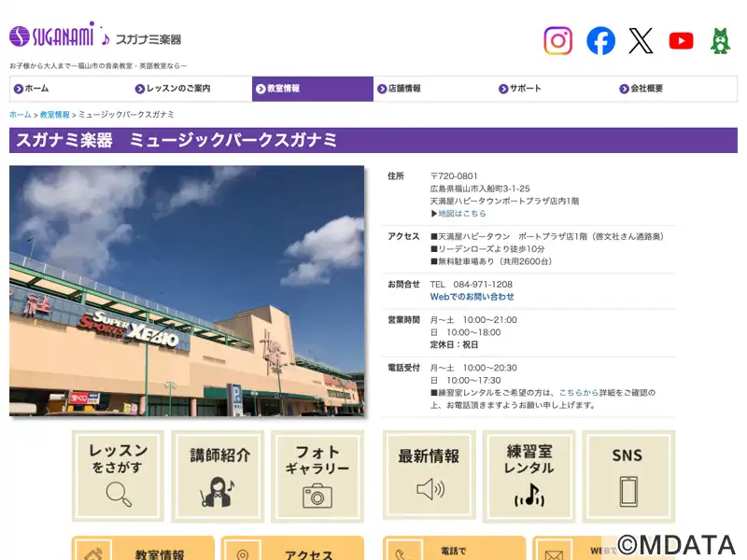This screenshot has width=747, height=560.
Task: Follow the こちらから rental details link
Action: click(x=578, y=392)
